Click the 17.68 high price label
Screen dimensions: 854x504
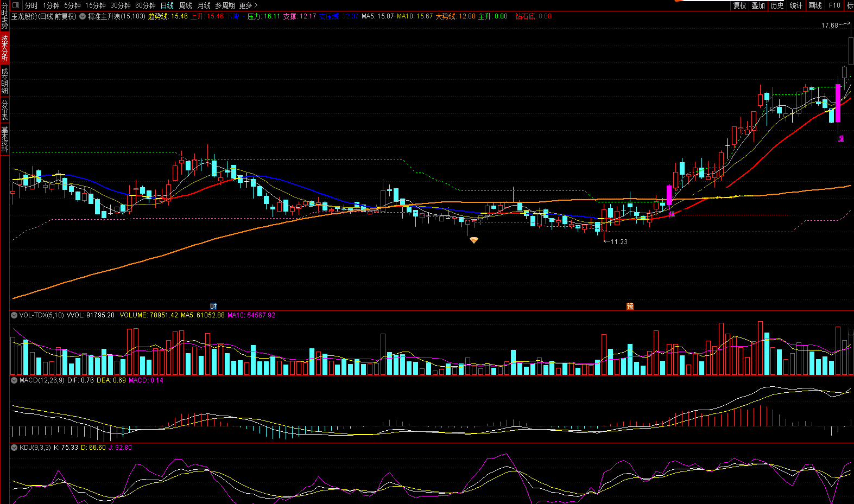[830, 25]
